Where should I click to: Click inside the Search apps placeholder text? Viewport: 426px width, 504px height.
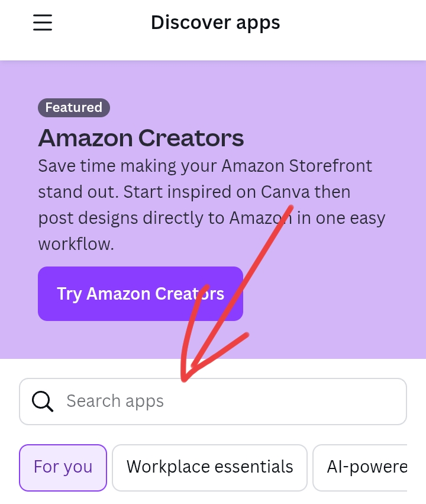click(115, 401)
